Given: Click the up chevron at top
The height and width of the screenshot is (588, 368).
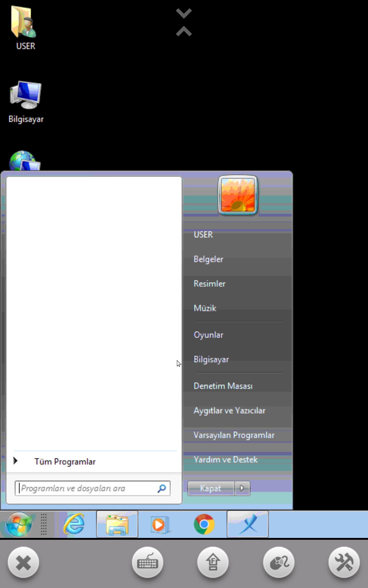Looking at the screenshot, I should [x=184, y=31].
